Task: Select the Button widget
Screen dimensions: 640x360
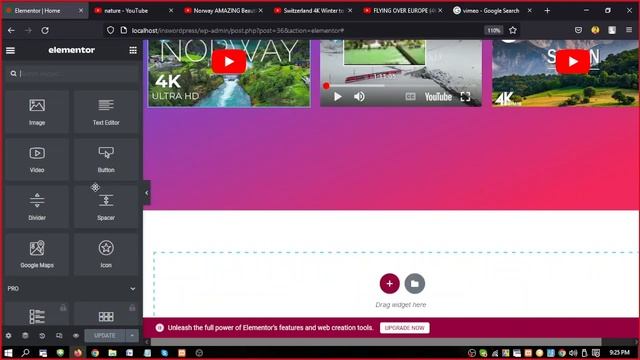Action: pos(106,160)
